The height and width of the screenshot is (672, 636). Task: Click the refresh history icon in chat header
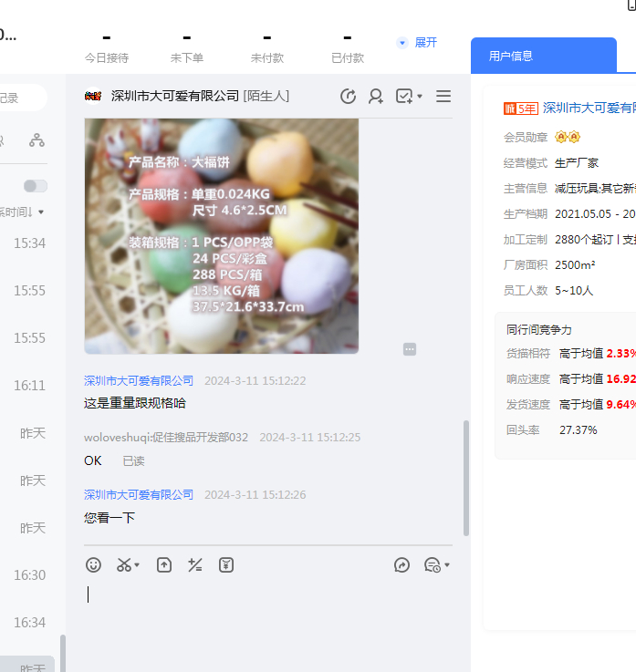coord(348,97)
